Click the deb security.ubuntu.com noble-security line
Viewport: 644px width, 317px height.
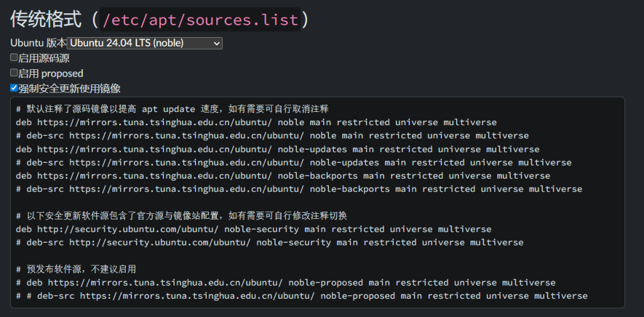click(x=253, y=229)
